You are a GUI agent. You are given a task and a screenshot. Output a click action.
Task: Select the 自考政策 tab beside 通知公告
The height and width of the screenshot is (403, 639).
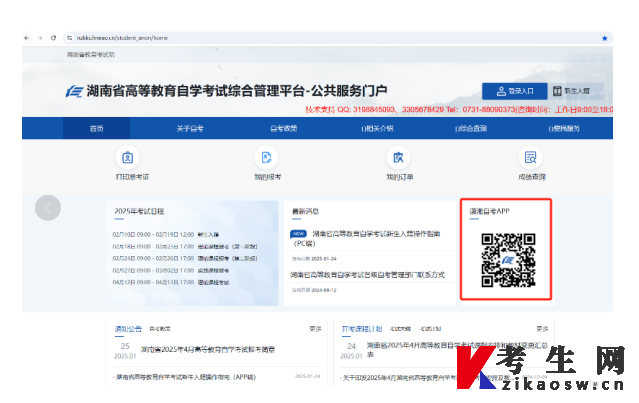[160, 329]
